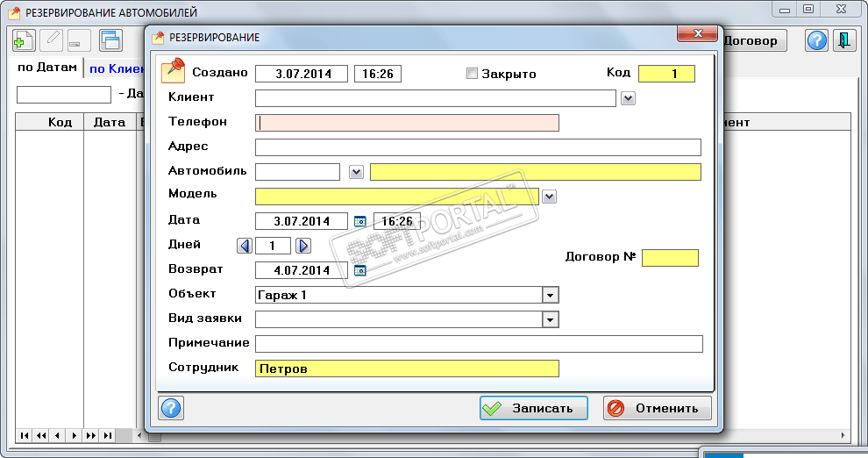
Task: Click the Примечание input field
Action: coord(479,344)
